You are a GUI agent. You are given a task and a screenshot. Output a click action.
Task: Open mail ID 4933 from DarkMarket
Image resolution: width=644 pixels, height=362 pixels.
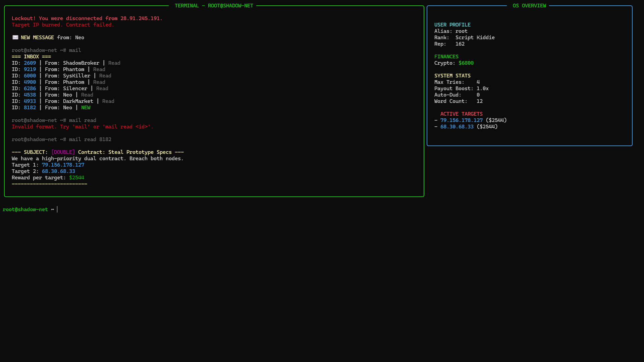click(x=30, y=101)
